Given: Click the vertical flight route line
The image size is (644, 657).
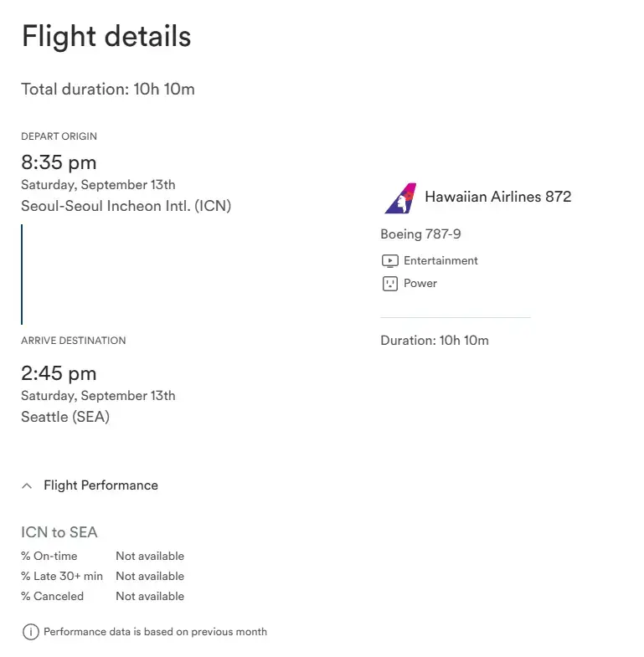Looking at the screenshot, I should pyautogui.click(x=22, y=275).
